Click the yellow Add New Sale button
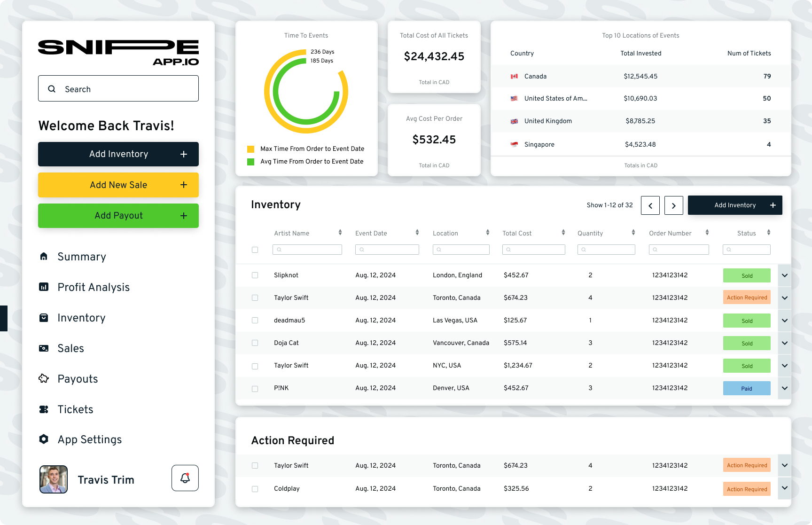812x525 pixels. [x=118, y=185]
